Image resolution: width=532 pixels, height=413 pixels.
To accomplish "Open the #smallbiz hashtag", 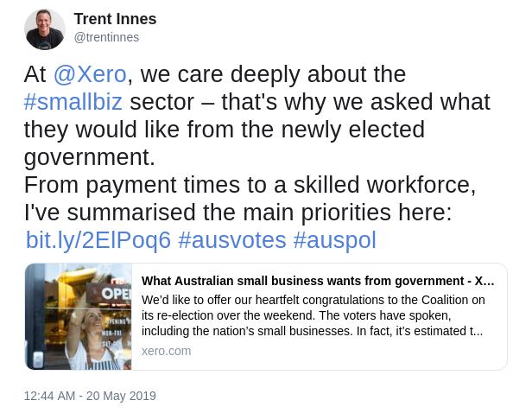I will [x=73, y=101].
